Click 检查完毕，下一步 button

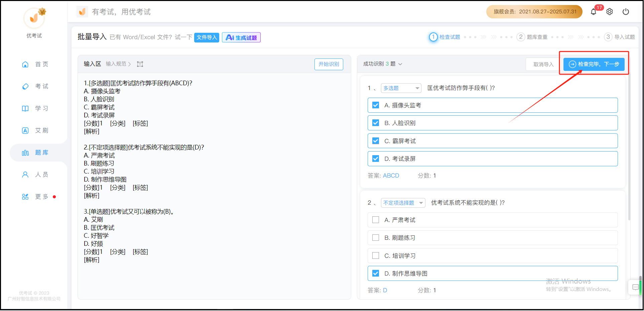[x=594, y=64]
